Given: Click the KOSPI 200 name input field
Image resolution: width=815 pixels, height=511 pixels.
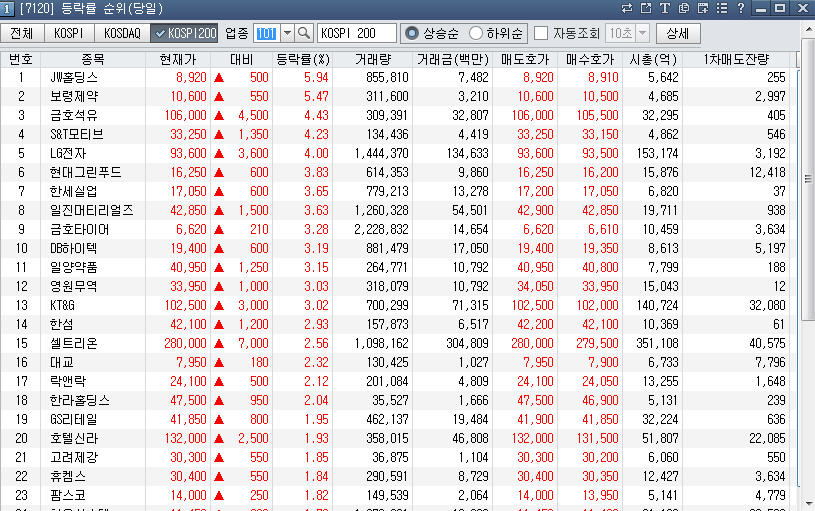Looking at the screenshot, I should [356, 33].
